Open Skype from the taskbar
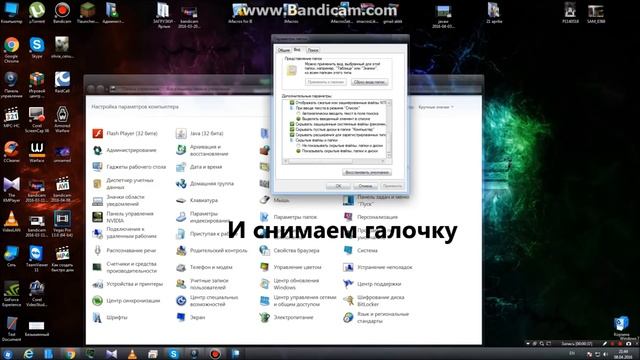640x360 pixels. click(x=173, y=354)
